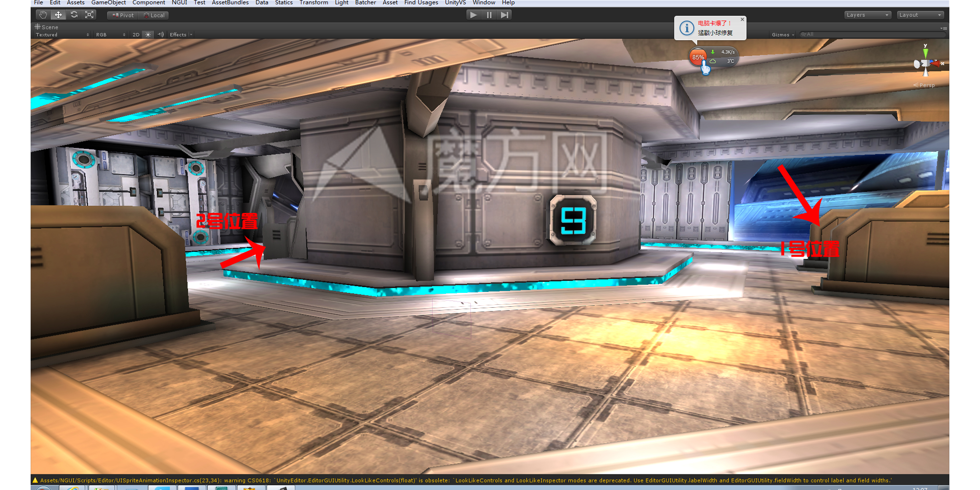Open the Gizmos dropdown
The image size is (980, 490).
pyautogui.click(x=783, y=35)
